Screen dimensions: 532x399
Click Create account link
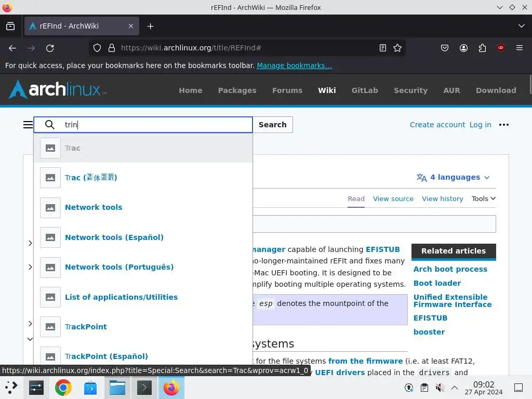point(437,125)
